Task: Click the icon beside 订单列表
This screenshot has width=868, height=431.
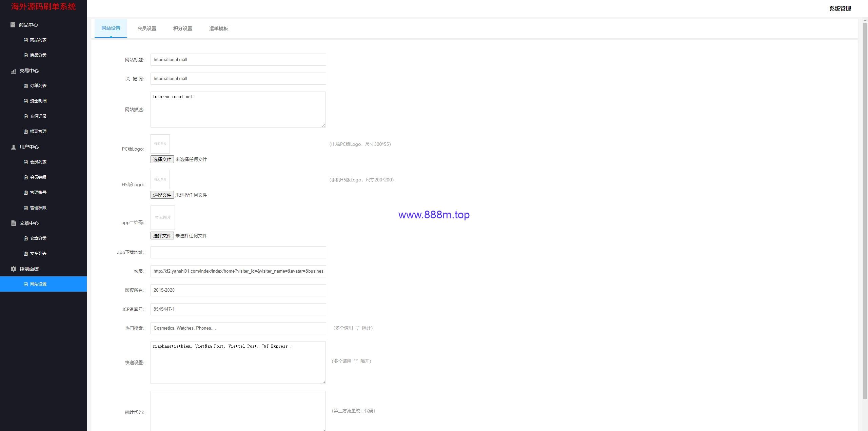Action: 26,86
